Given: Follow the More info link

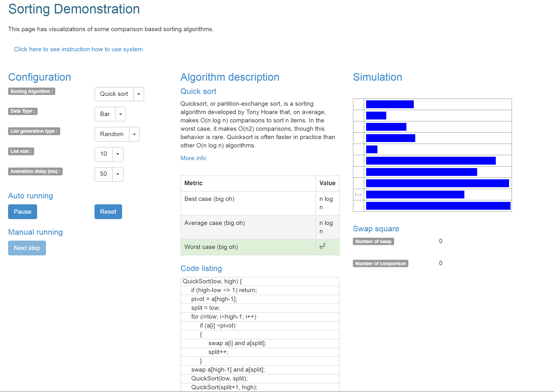Looking at the screenshot, I should 193,158.
